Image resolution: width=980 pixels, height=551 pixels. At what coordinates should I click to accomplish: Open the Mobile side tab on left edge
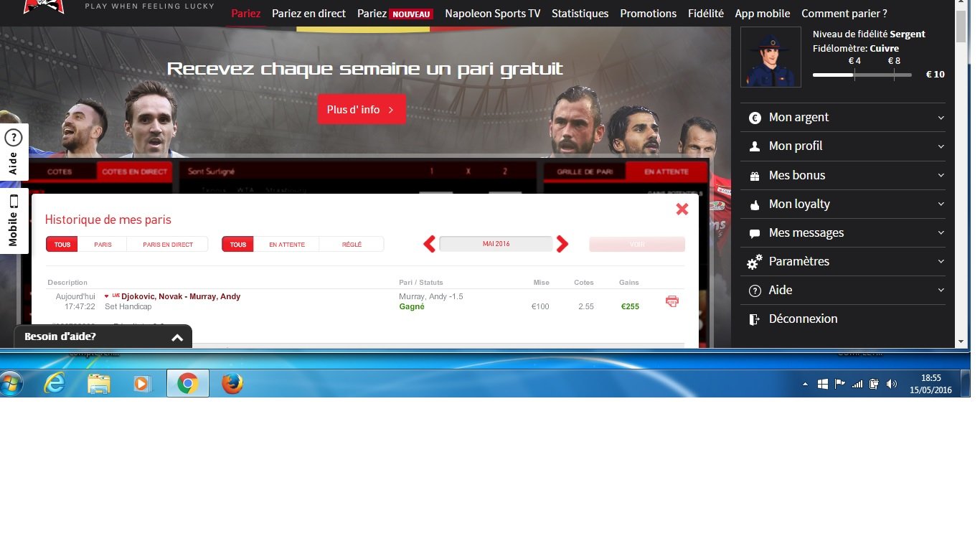tap(14, 221)
